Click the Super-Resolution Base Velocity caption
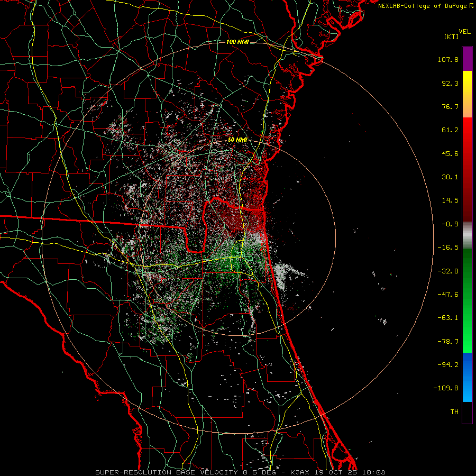This screenshot has height=476, width=476. [x=240, y=472]
